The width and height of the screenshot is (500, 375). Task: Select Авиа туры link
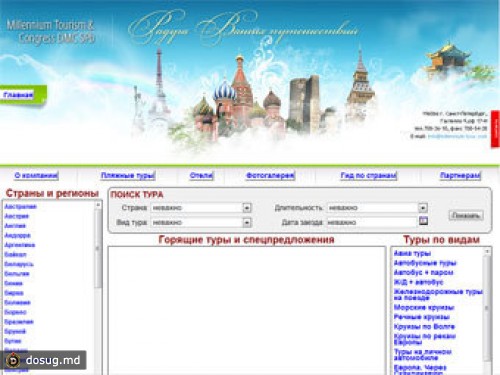(412, 253)
